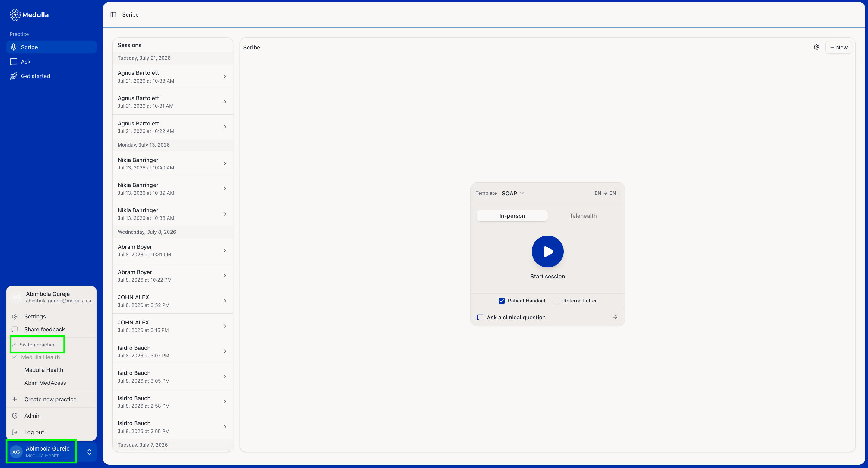
Task: Open Ask via its chat bubble icon
Action: click(x=14, y=62)
